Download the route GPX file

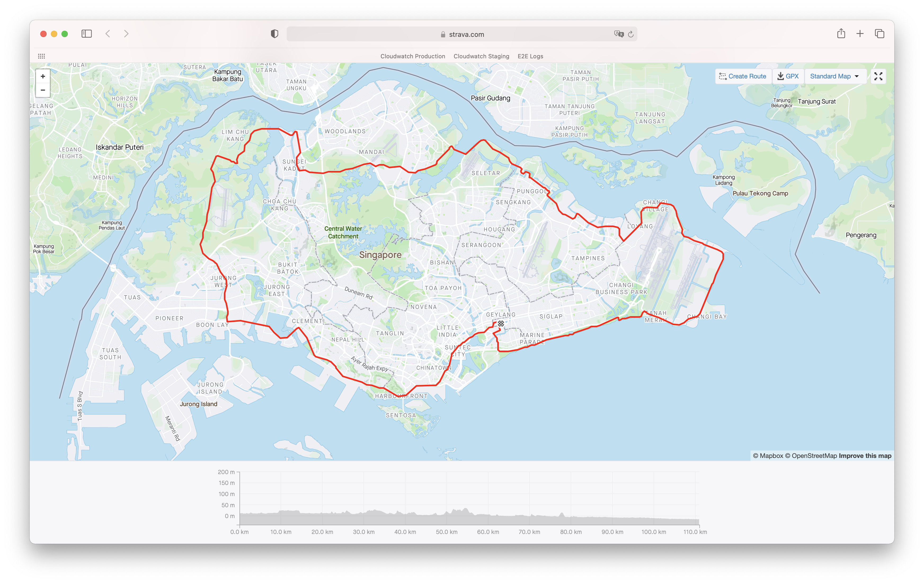coord(788,76)
